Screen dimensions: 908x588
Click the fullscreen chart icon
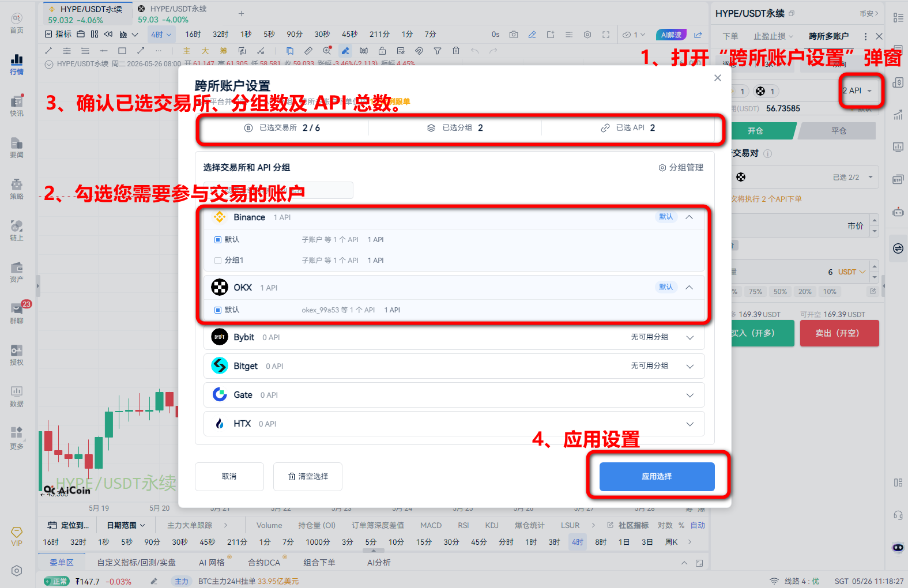click(x=606, y=35)
